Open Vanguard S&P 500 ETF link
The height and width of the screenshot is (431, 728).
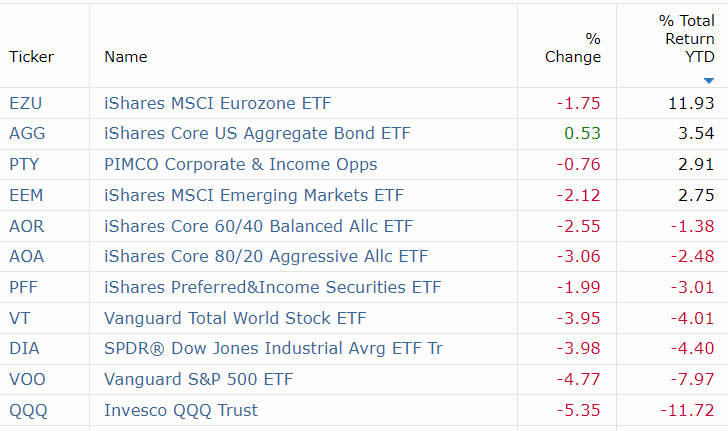199,379
